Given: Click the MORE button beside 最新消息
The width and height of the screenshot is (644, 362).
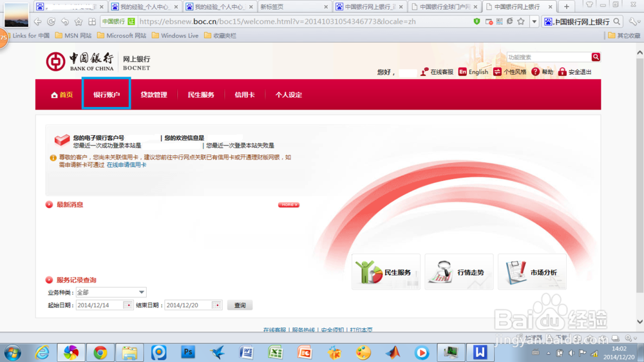Looking at the screenshot, I should pos(289,205).
